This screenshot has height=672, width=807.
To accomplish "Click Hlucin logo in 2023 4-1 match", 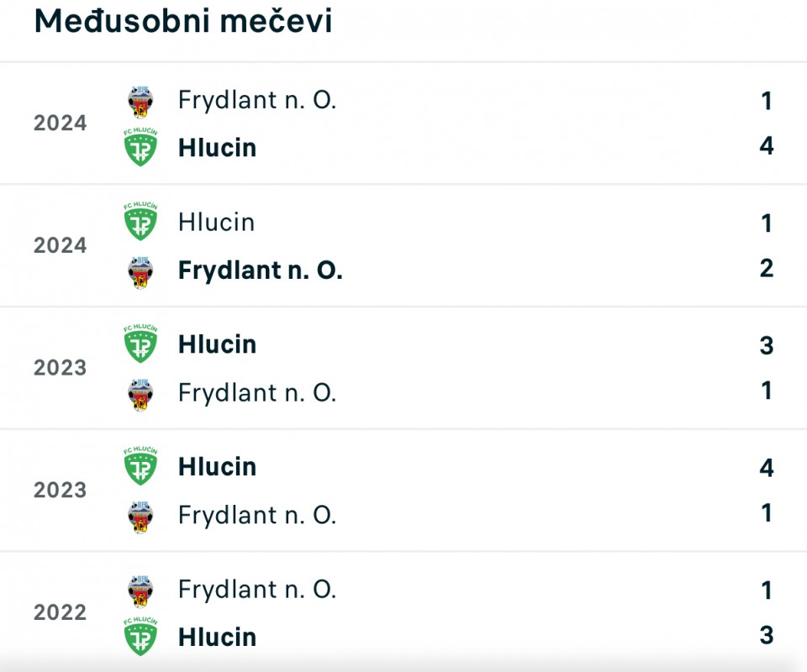I will 140,466.
